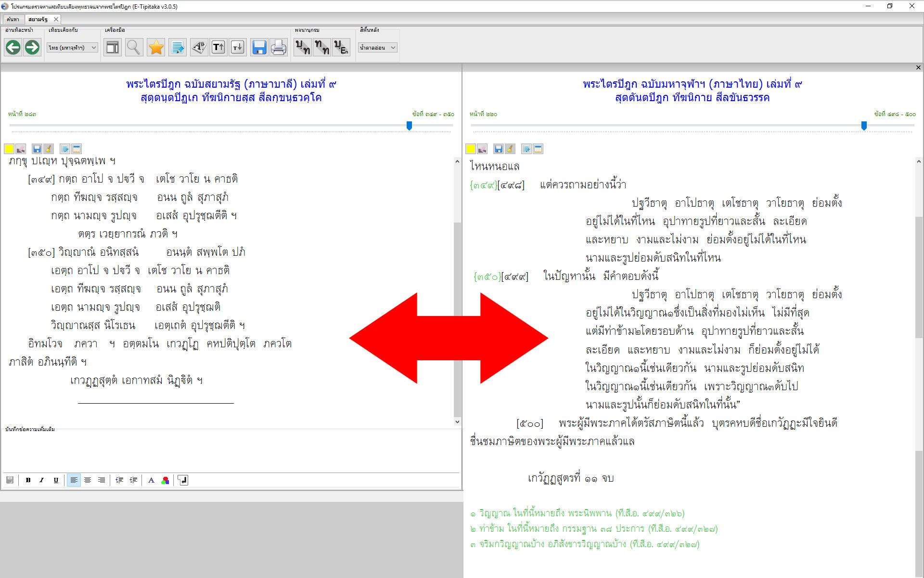This screenshot has height=578, width=924.
Task: Open the compare-with dropdown showing ไทย (มหาจุฬาฯ)
Action: pyautogui.click(x=73, y=48)
